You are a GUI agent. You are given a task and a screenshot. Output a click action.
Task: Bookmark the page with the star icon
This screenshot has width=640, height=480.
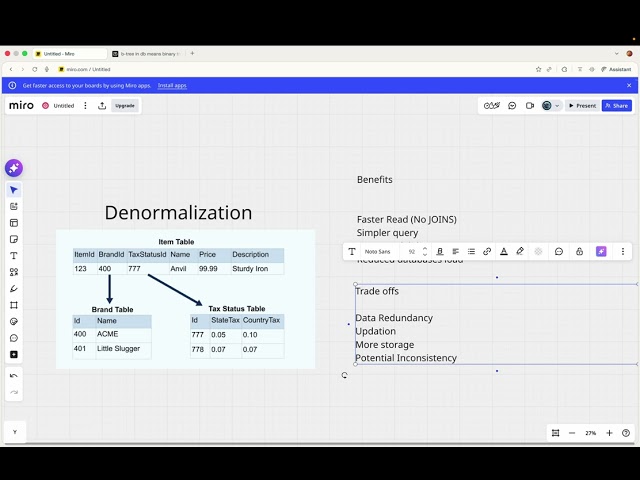point(538,69)
